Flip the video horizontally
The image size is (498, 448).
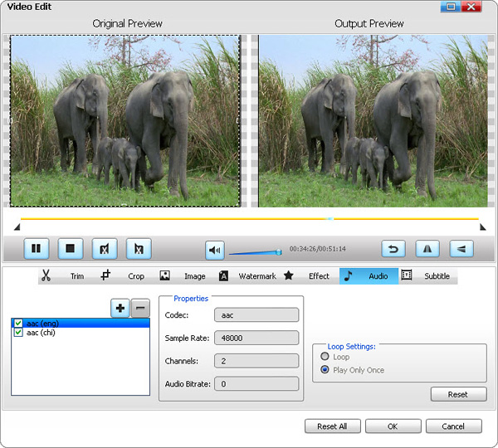click(x=427, y=249)
